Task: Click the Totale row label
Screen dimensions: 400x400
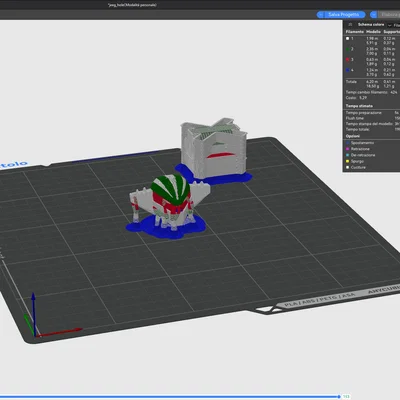Action: (x=351, y=82)
